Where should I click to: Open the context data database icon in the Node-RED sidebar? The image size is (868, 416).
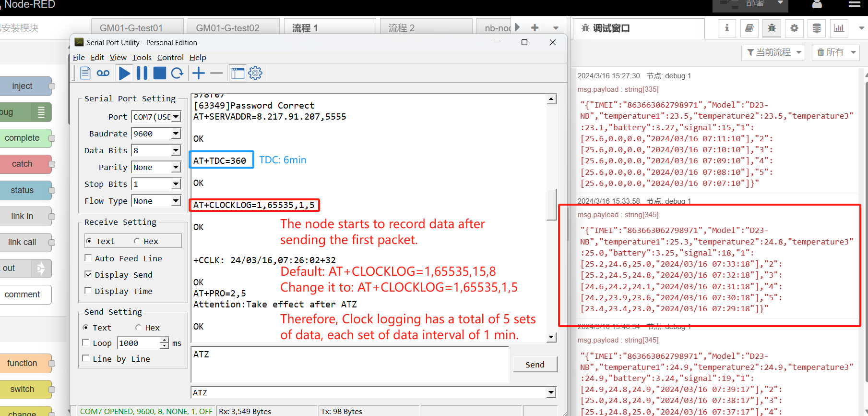tap(817, 28)
